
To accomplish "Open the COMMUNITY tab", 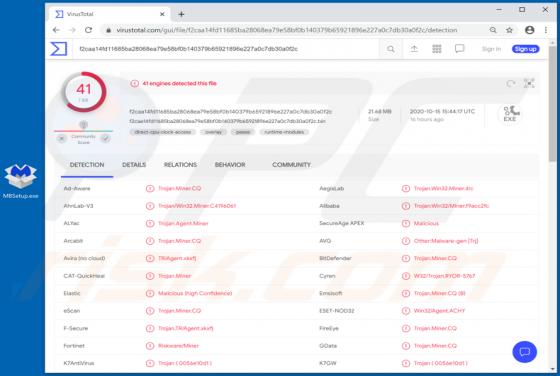I will click(291, 165).
